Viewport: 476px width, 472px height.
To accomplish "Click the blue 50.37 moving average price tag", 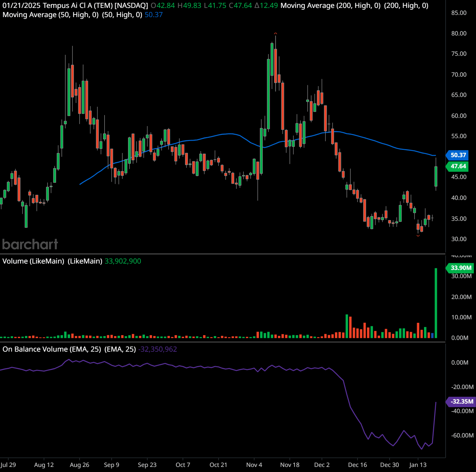I will (457, 155).
